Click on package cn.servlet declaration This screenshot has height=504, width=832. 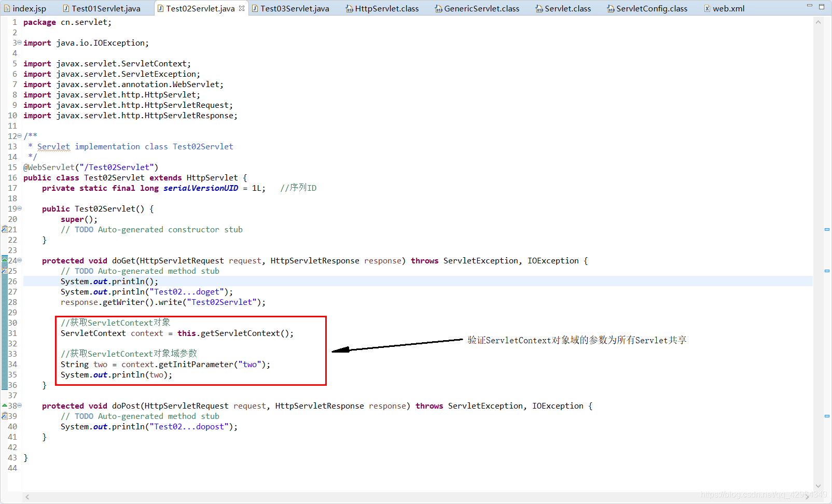pos(67,22)
